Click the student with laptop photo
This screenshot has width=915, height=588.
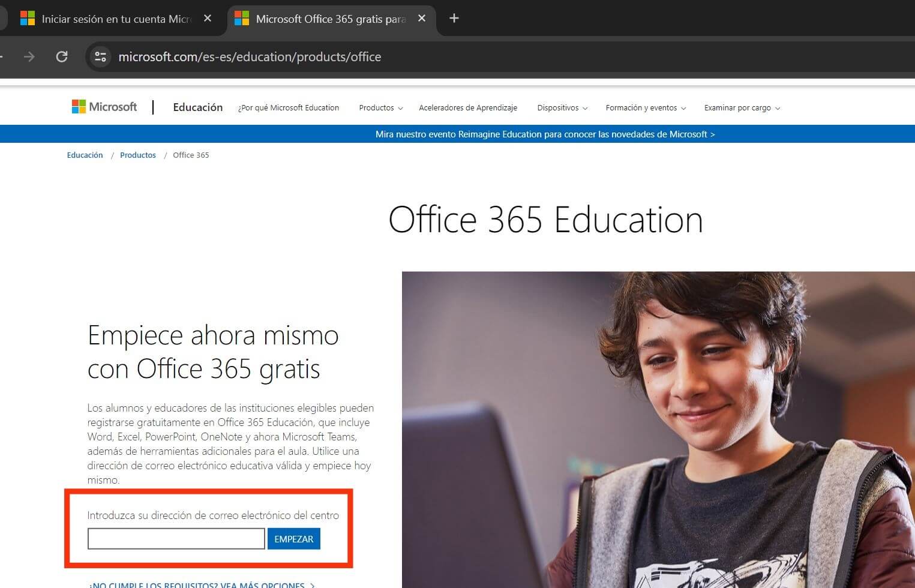click(x=658, y=430)
